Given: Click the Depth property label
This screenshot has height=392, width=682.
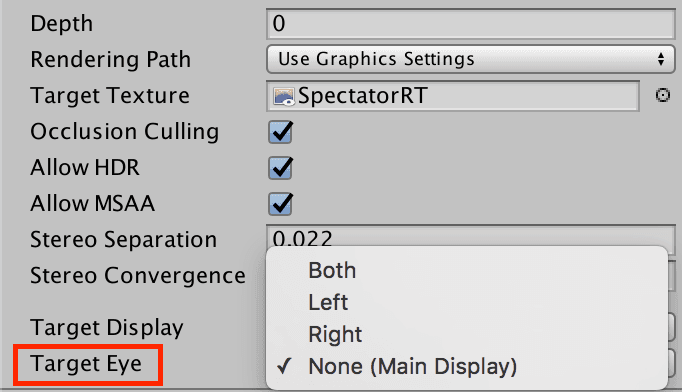Looking at the screenshot, I should (x=61, y=23).
